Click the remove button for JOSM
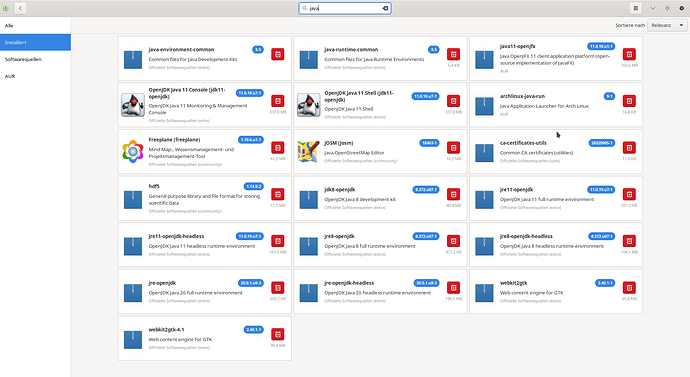 (453, 147)
